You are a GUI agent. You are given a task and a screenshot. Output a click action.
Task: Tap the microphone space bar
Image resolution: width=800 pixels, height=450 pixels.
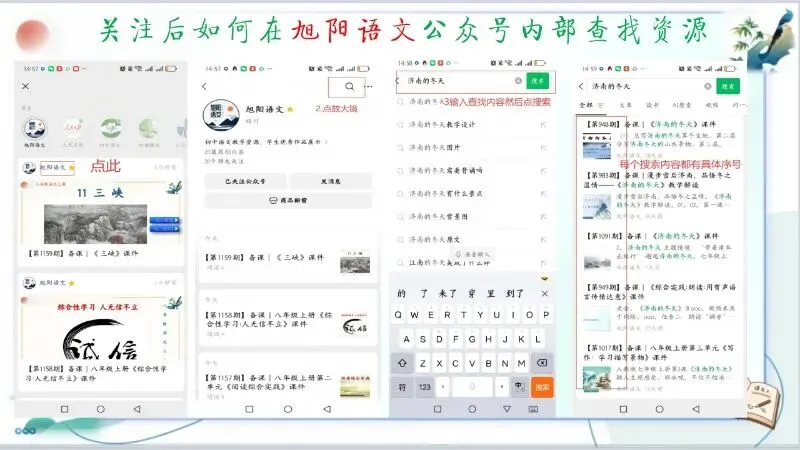pyautogui.click(x=472, y=387)
